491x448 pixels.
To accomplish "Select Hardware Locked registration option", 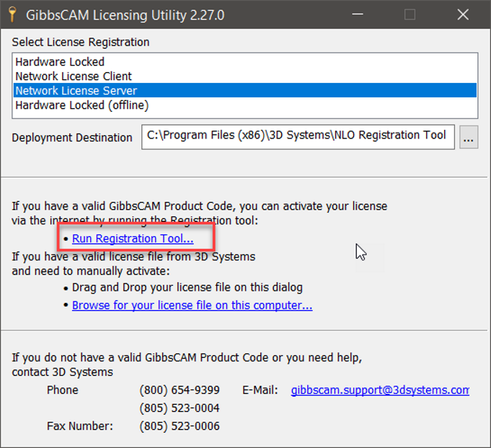I will [x=245, y=62].
